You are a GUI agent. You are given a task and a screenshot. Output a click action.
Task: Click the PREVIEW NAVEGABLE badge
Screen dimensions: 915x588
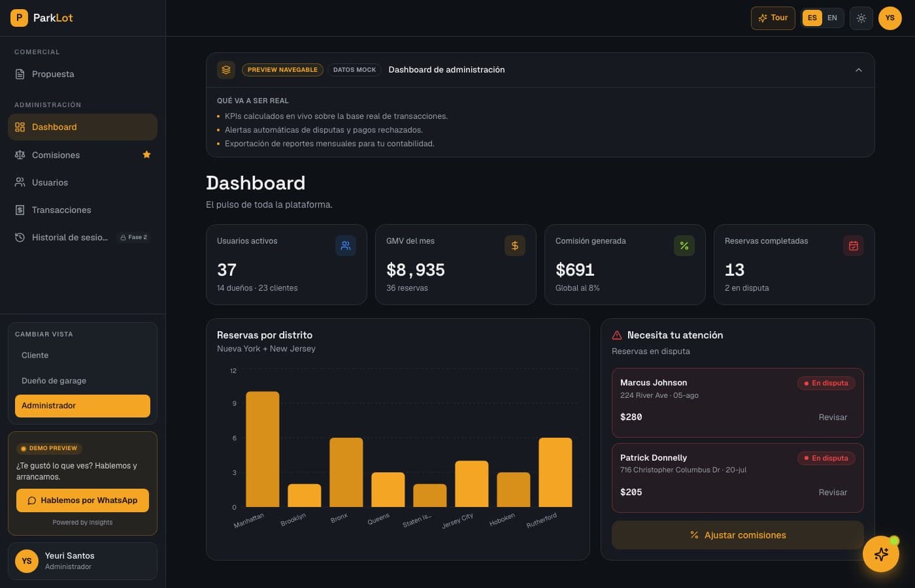282,70
